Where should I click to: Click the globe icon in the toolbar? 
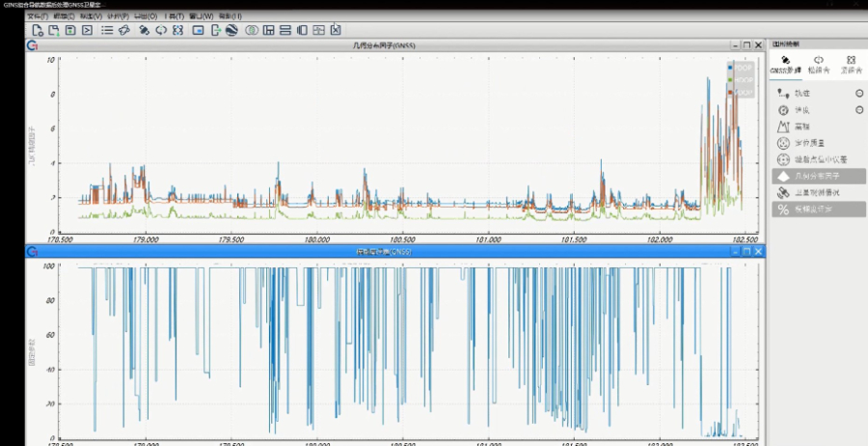coord(231,30)
